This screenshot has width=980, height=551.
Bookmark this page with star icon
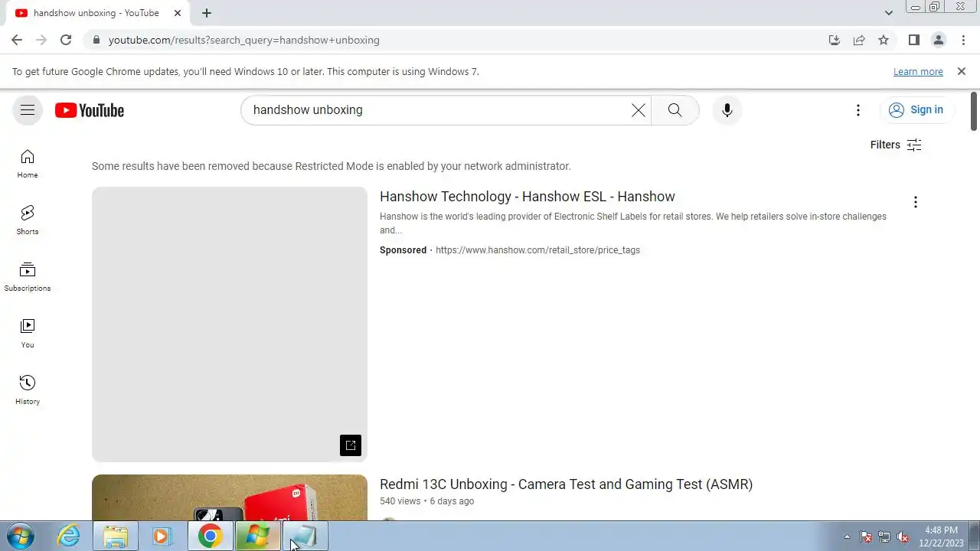point(884,40)
